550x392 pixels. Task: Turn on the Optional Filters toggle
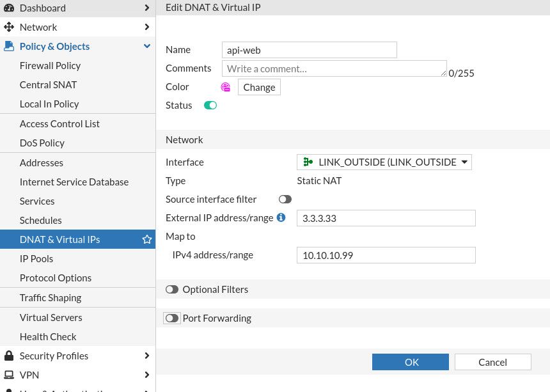pos(171,289)
